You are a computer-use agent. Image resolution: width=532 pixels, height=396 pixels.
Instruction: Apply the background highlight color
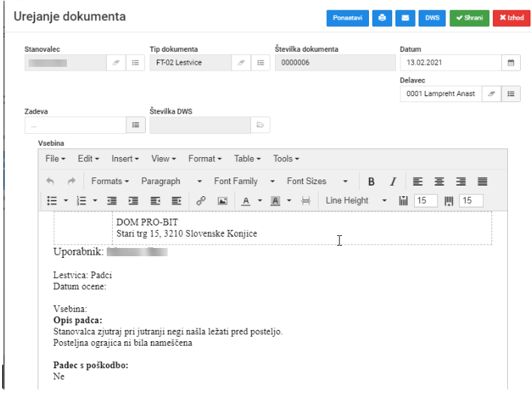[275, 201]
